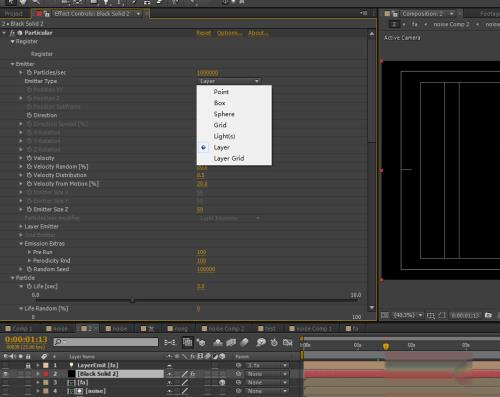Viewport: 500px width, 397px height.
Task: Enable frame blending for the composition
Action: coord(231,342)
